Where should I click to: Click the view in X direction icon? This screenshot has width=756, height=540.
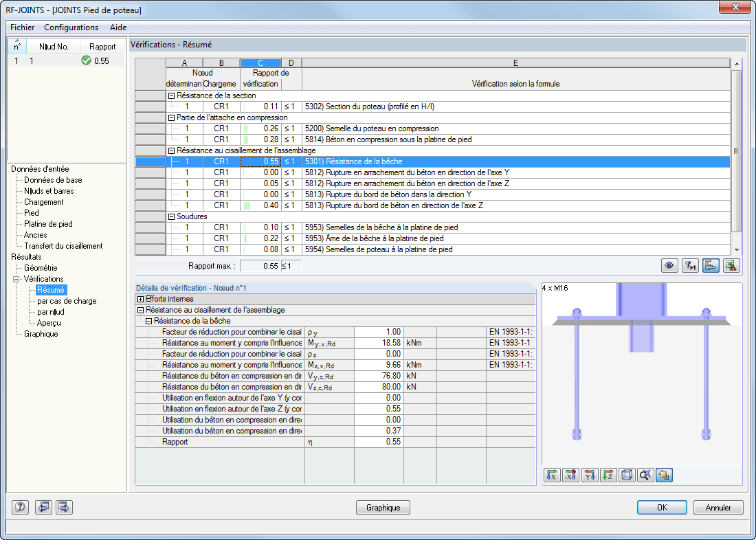[x=552, y=475]
